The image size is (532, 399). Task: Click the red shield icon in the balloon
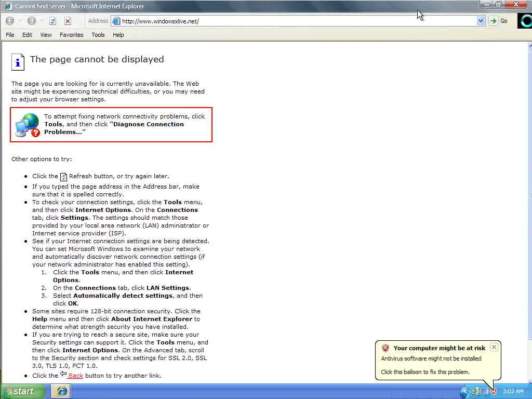coord(385,348)
